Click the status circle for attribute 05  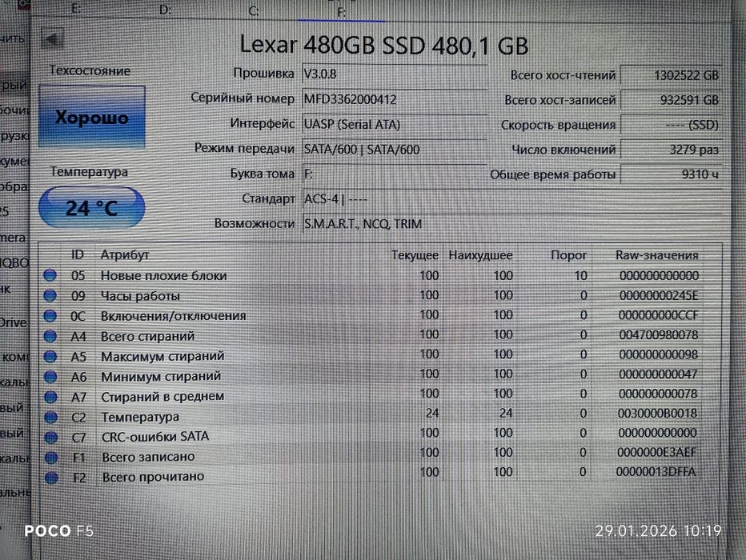click(50, 275)
